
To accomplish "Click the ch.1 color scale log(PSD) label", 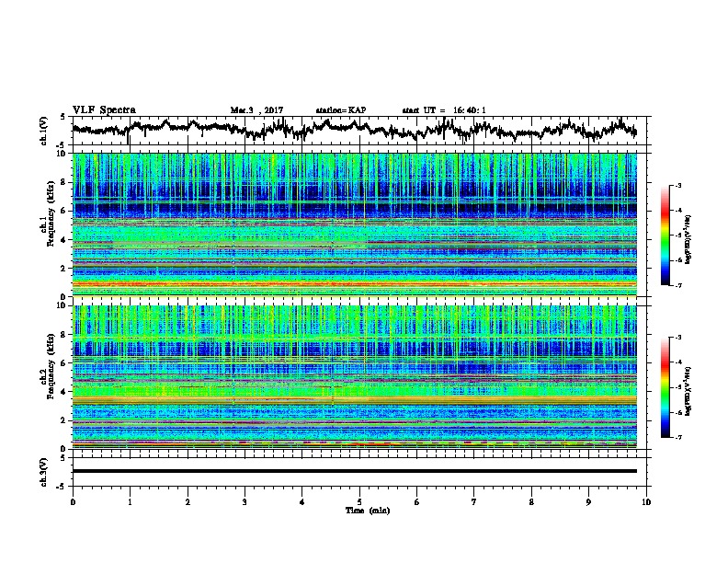I will (688, 239).
